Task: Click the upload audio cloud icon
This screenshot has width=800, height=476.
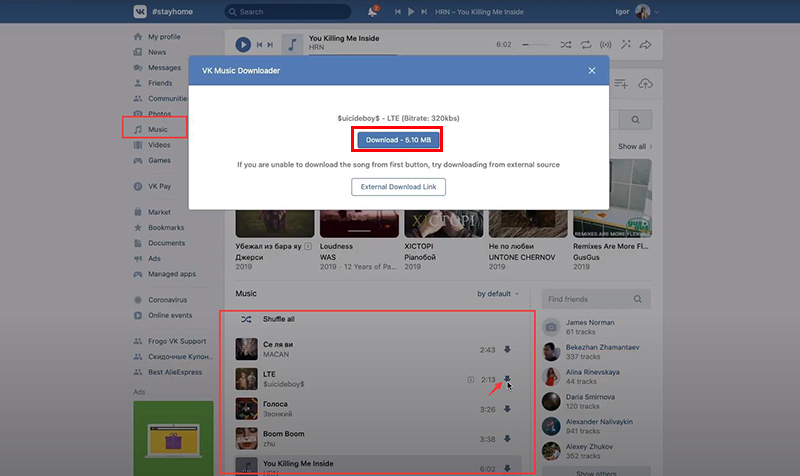Action: click(645, 83)
